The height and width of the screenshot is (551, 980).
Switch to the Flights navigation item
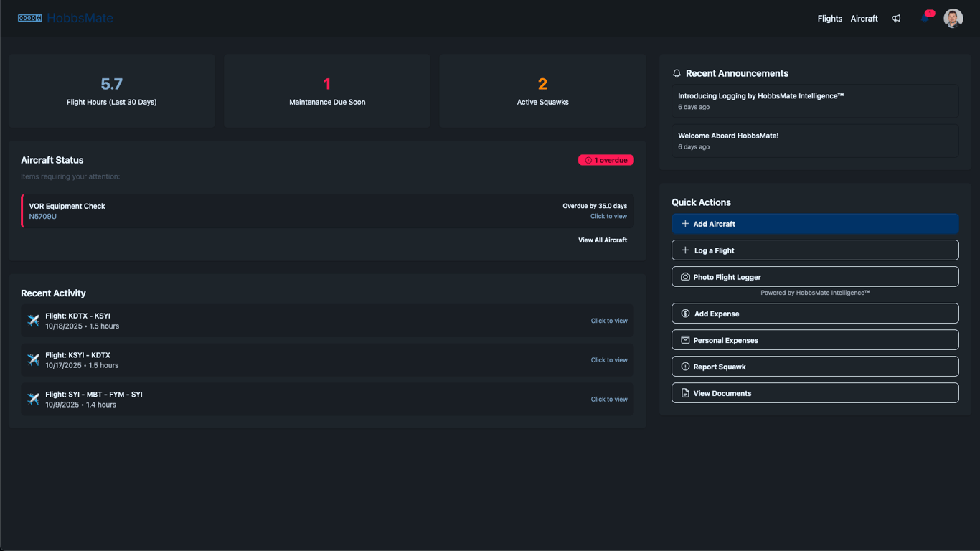tap(829, 18)
